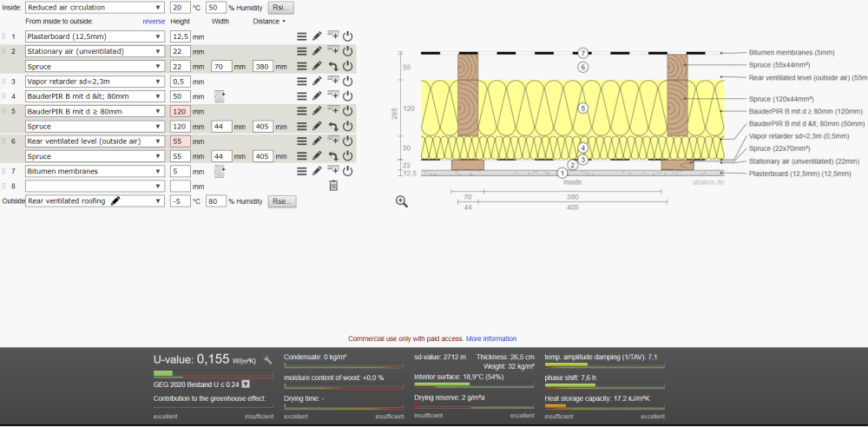Click the Heat storage capacity text

click(x=597, y=398)
